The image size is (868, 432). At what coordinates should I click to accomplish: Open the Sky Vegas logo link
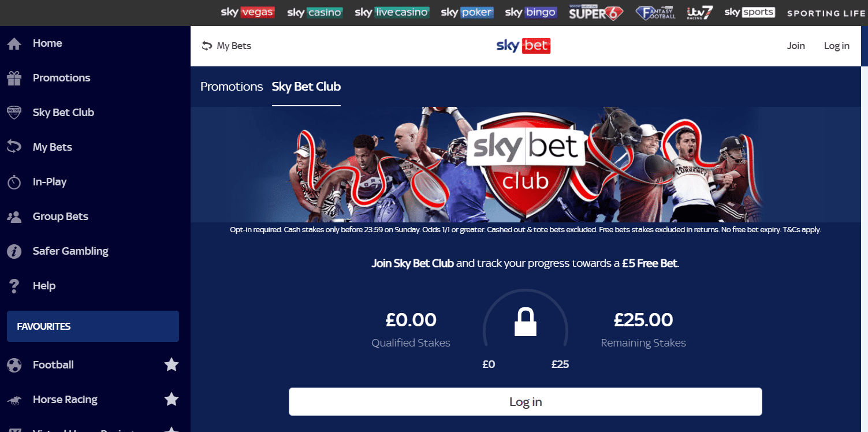click(x=248, y=12)
